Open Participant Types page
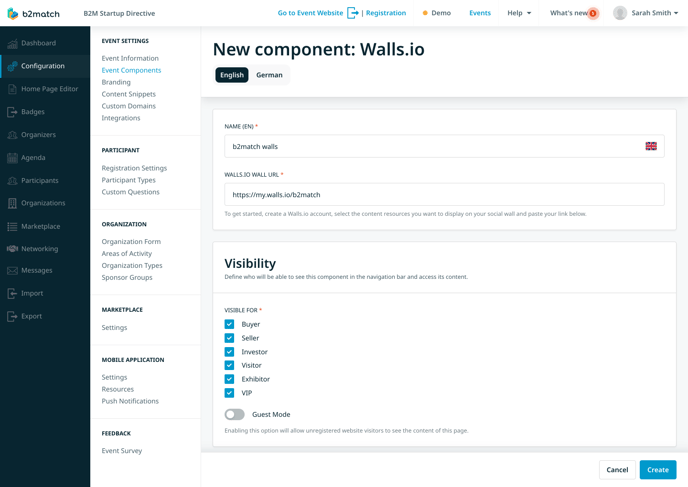Viewport: 688px width, 487px height. (x=129, y=180)
